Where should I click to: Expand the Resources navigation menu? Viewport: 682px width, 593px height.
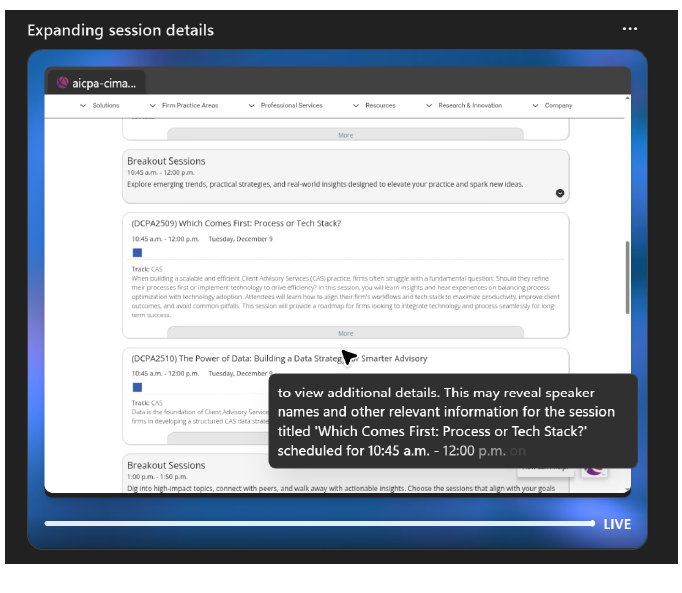374,105
